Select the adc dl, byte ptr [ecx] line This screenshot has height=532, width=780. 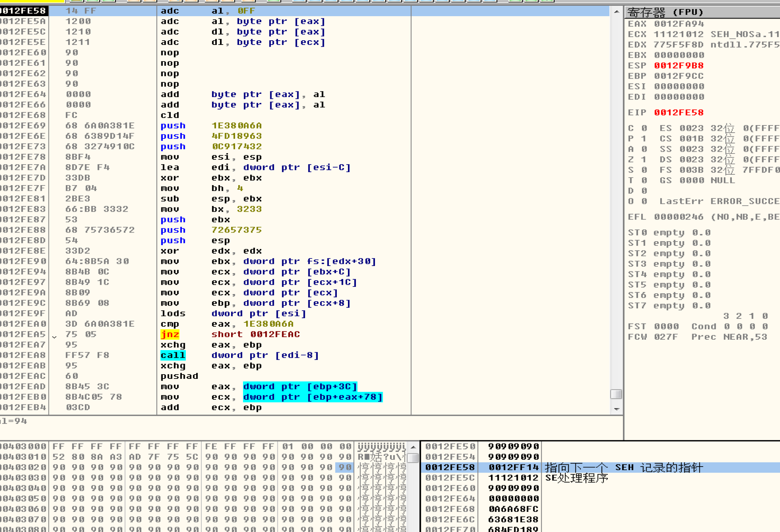[243, 42]
